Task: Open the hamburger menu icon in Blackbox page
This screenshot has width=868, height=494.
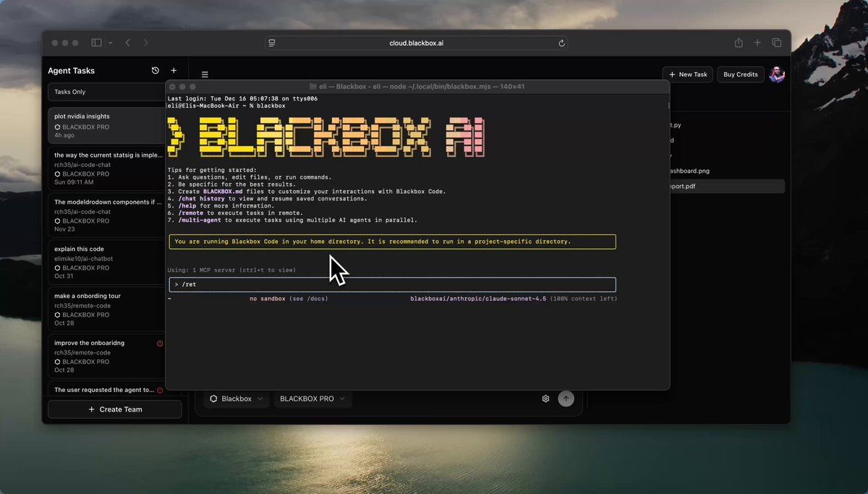Action: coord(205,74)
